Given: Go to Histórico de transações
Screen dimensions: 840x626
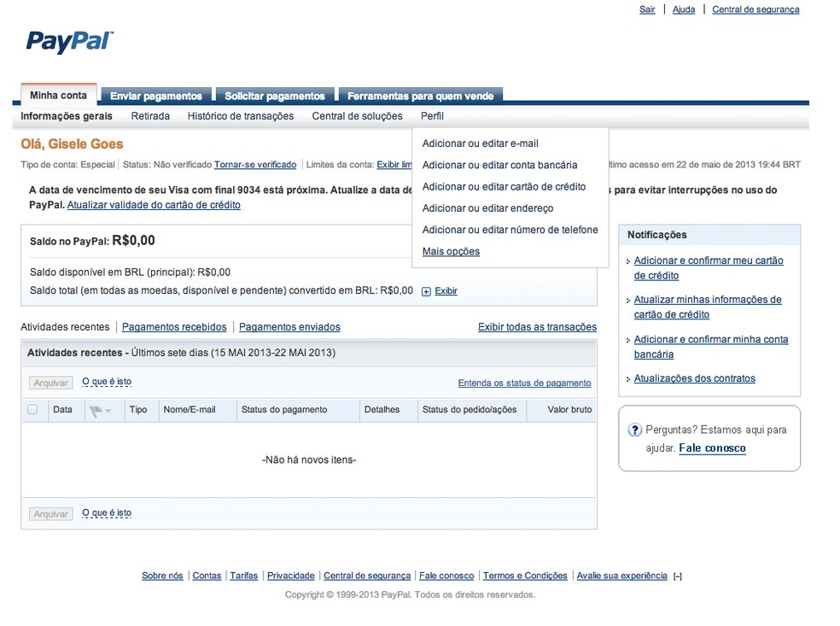Looking at the screenshot, I should [x=241, y=116].
